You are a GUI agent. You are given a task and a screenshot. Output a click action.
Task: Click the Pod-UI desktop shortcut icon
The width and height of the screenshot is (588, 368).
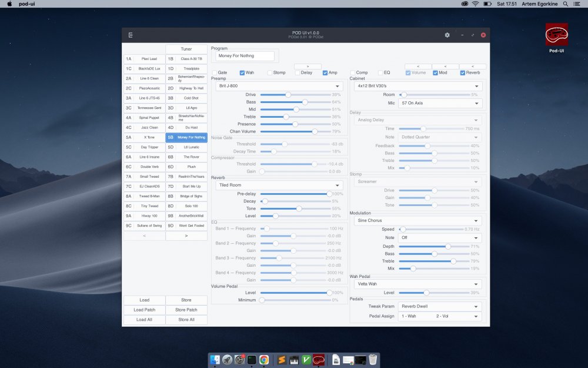click(556, 35)
